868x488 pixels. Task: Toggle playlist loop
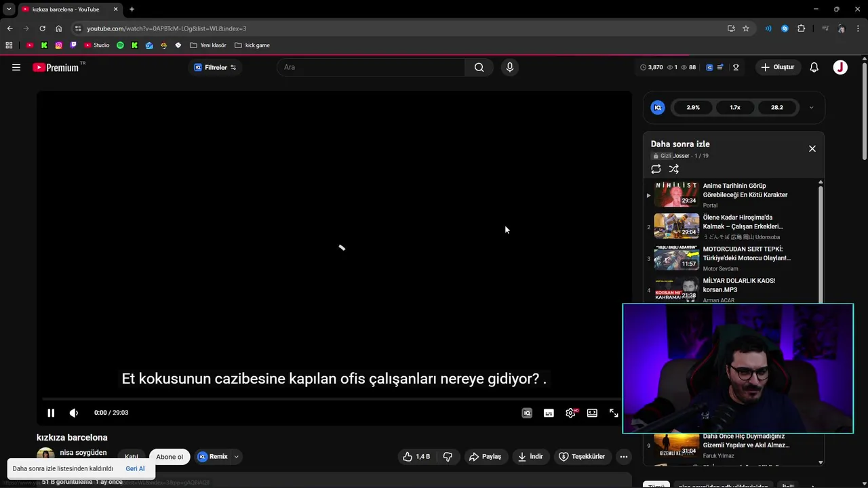[656, 169]
